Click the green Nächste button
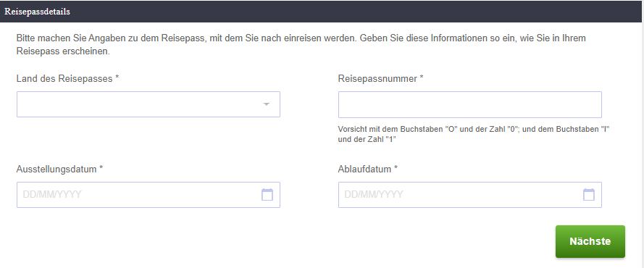 590,241
